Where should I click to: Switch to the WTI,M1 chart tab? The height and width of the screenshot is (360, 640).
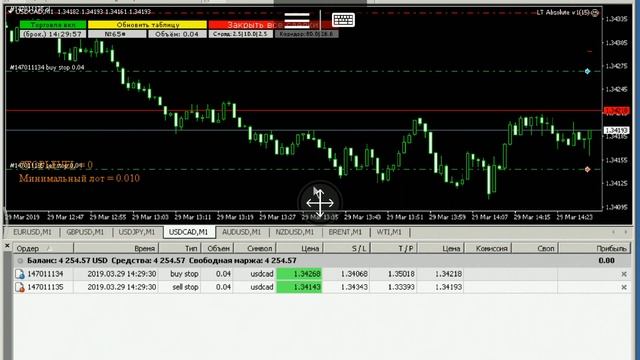pyautogui.click(x=389, y=232)
